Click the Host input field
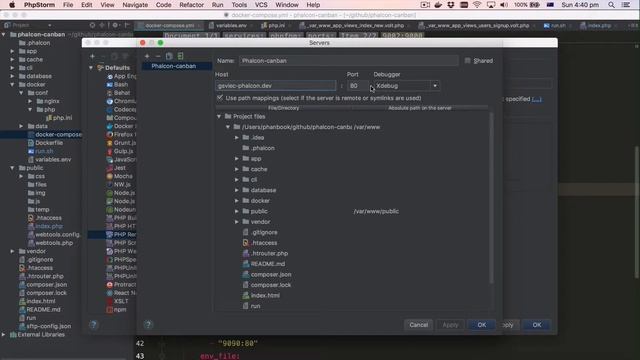Image resolution: width=640 pixels, height=360 pixels. tap(276, 86)
